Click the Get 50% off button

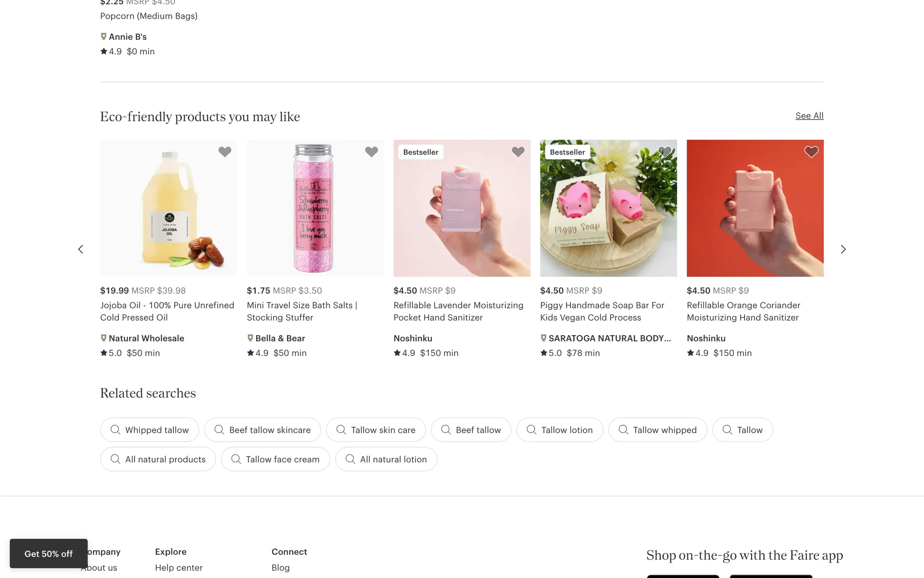[49, 553]
